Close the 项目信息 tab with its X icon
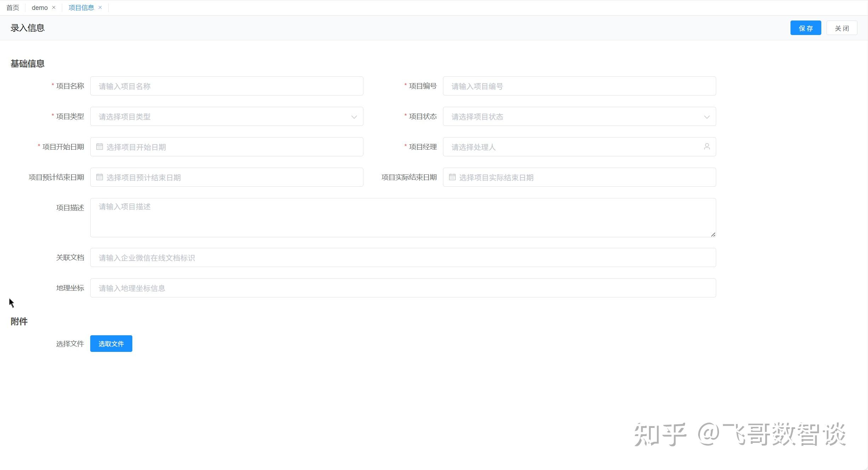 [x=100, y=7]
